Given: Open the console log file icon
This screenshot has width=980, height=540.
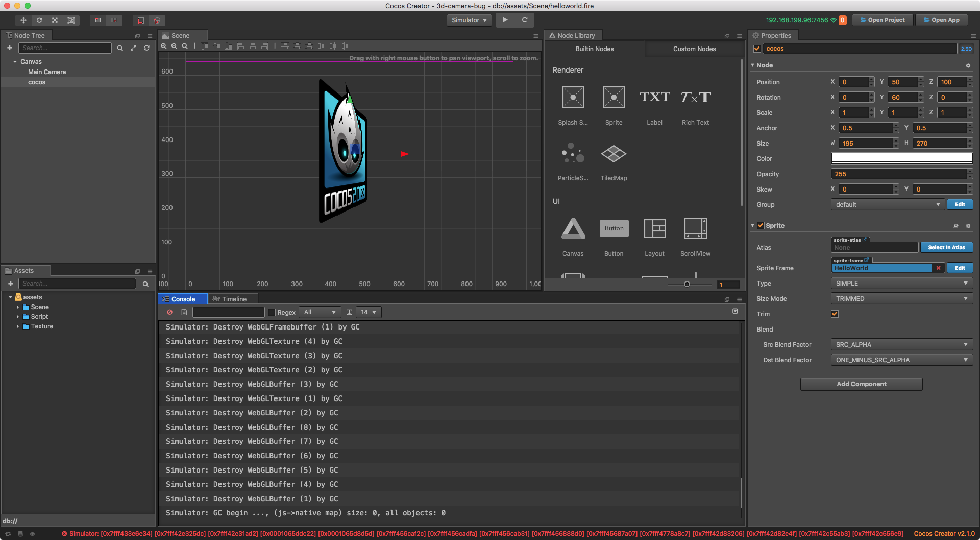Looking at the screenshot, I should pyautogui.click(x=184, y=312).
